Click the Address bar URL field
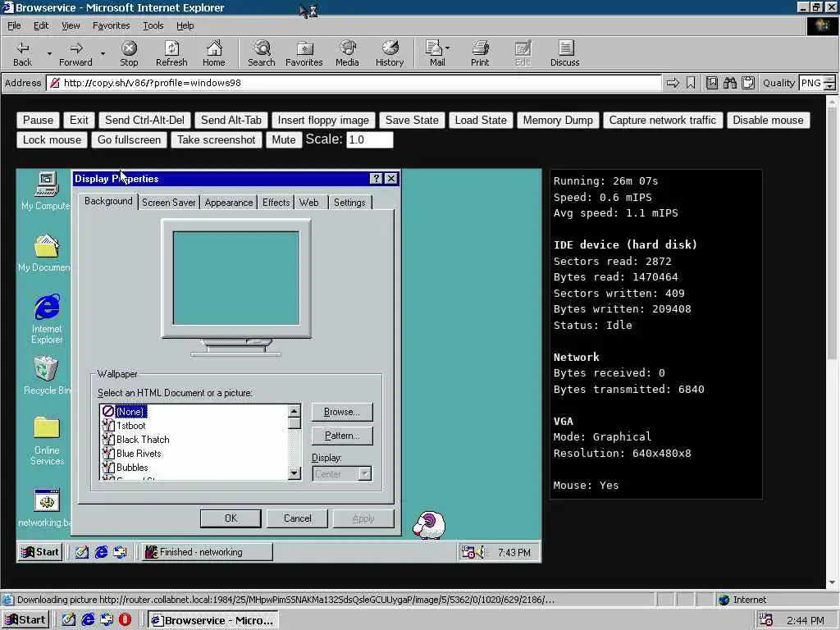 (x=354, y=83)
